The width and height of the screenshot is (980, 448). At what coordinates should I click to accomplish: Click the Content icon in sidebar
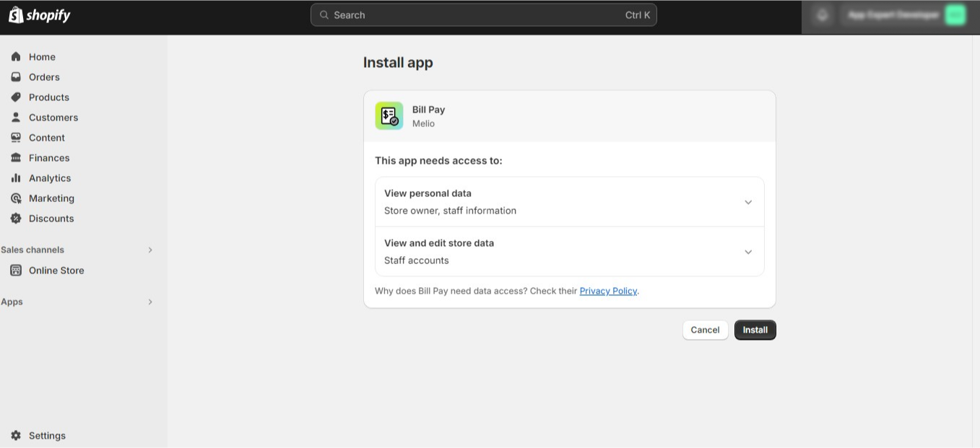click(16, 137)
